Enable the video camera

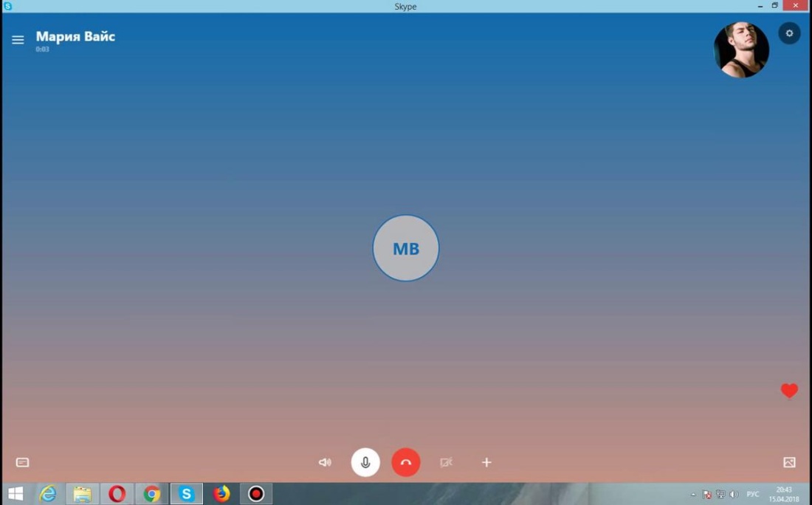(446, 462)
